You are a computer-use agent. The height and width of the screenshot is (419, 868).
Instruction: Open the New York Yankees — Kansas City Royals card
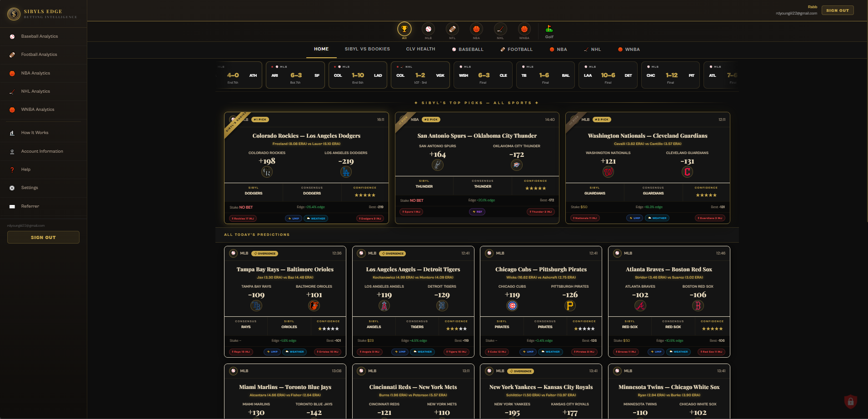pos(541,391)
